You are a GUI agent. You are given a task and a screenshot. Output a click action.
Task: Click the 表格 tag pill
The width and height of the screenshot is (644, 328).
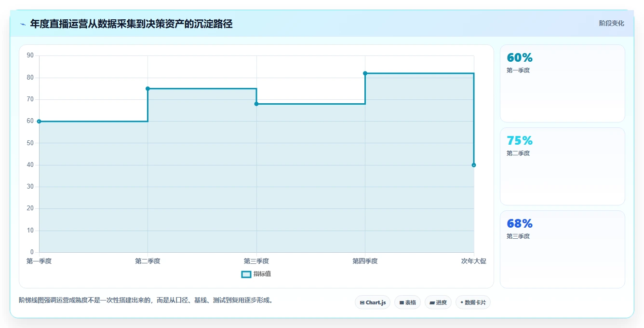tap(407, 302)
